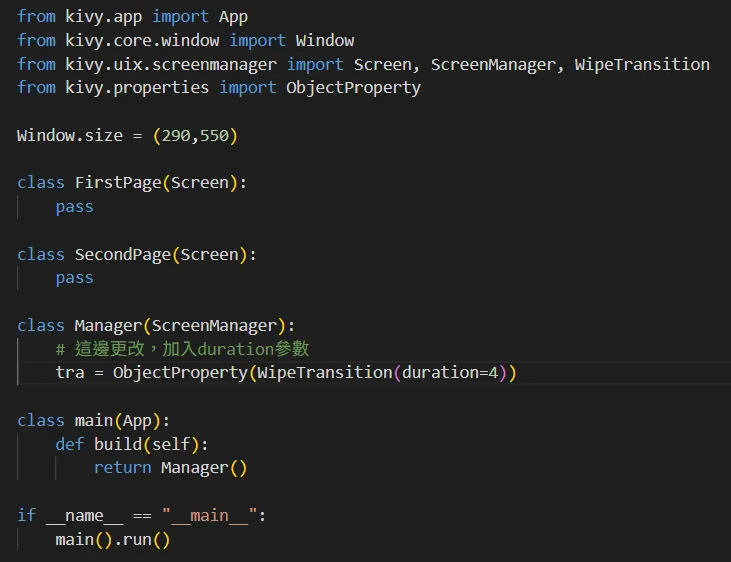Click the 'def' keyword

pos(70,444)
